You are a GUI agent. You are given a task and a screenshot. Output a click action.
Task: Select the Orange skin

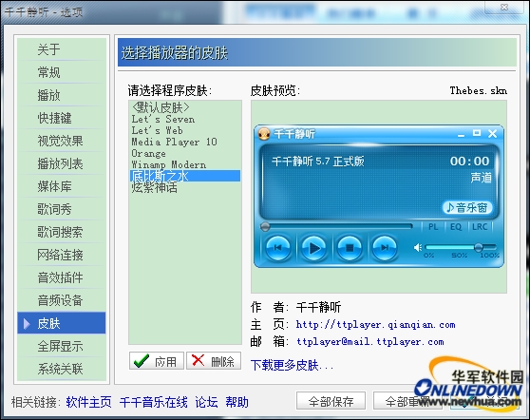[185, 153]
